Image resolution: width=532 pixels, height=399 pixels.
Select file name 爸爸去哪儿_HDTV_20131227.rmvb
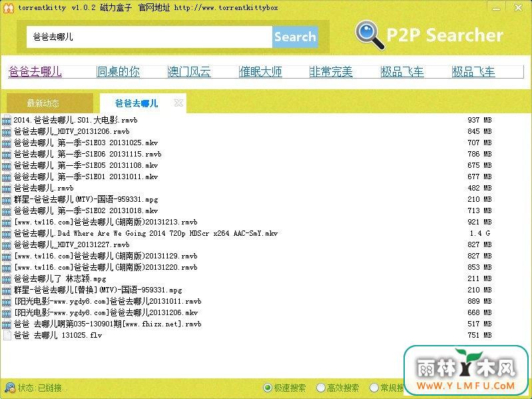[72, 244]
